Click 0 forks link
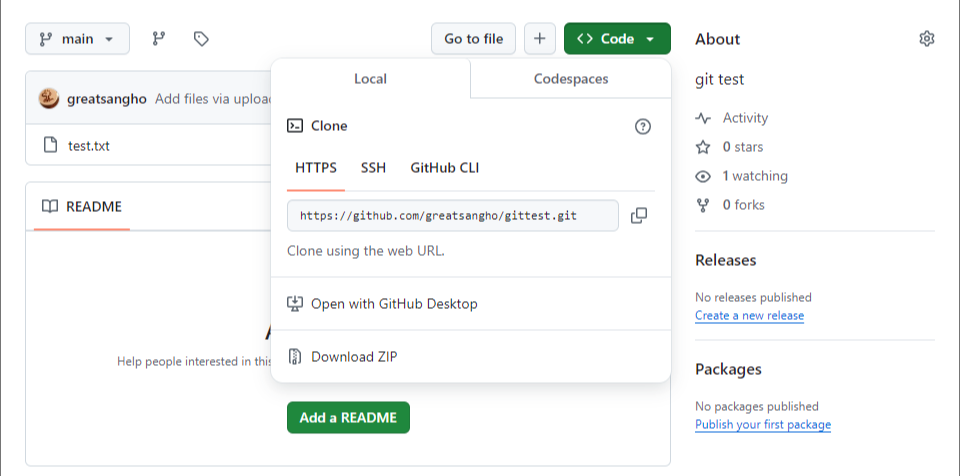 click(743, 205)
